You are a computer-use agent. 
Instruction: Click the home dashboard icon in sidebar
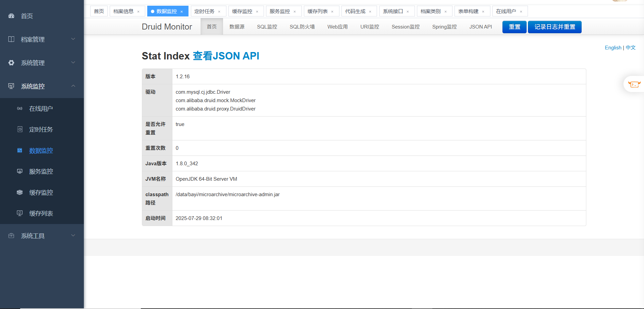[x=11, y=16]
